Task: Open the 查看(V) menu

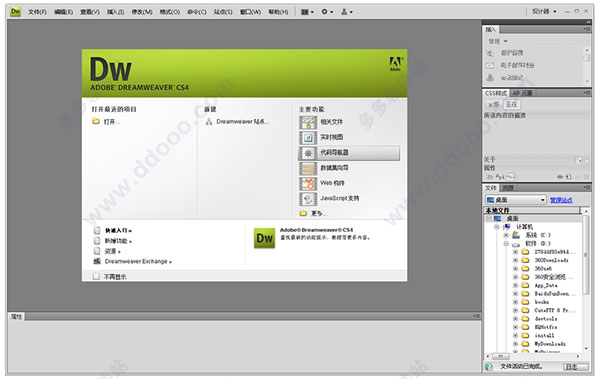Action: [x=90, y=12]
